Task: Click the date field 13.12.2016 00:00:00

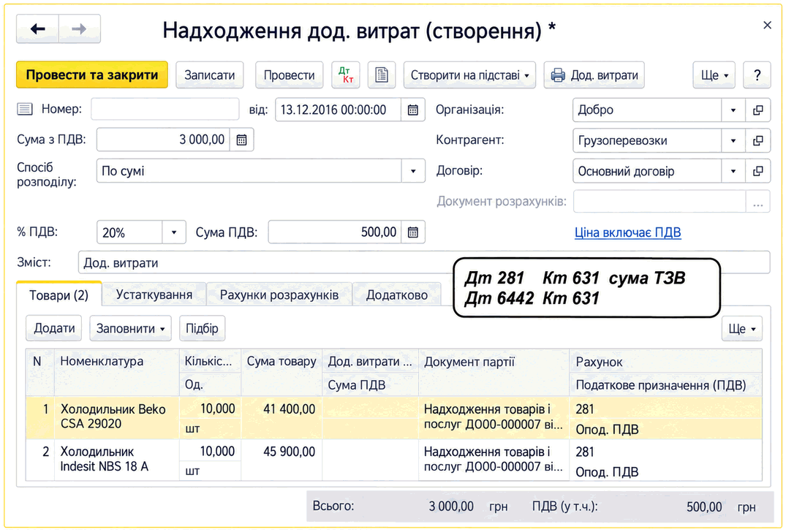Action: coord(339,110)
